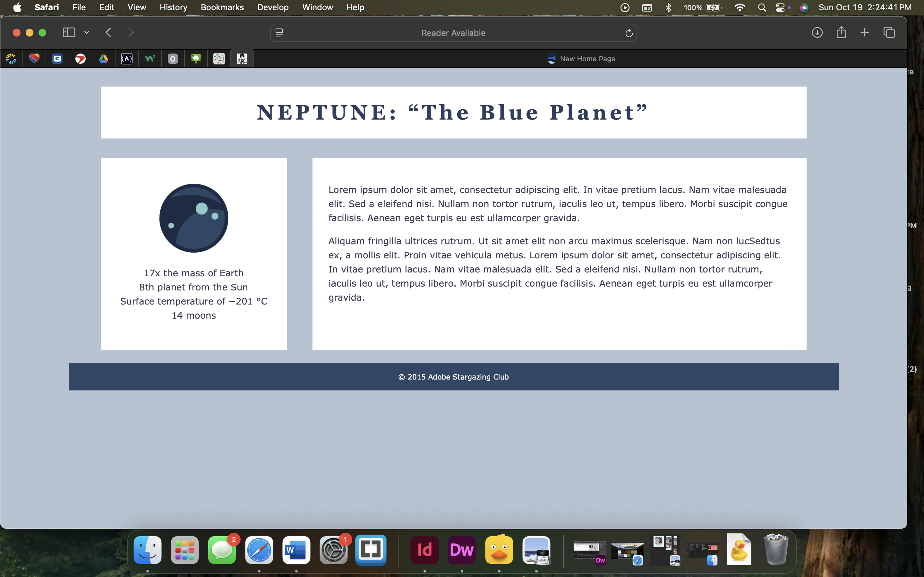
Task: Toggle Control Center in menu bar
Action: tap(780, 8)
